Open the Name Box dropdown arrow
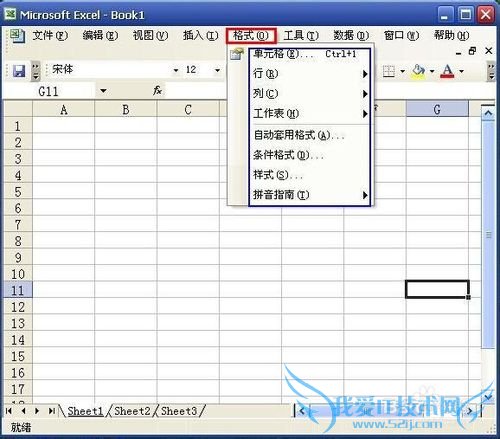This screenshot has width=500, height=439. point(103,91)
